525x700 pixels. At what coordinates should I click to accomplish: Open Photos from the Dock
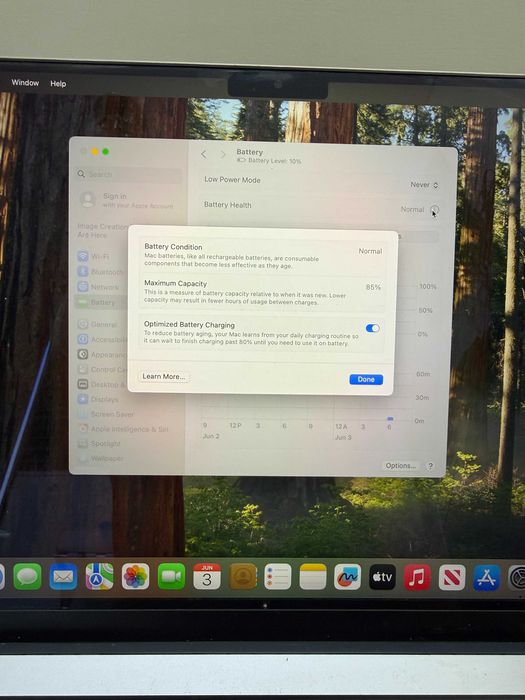[135, 576]
